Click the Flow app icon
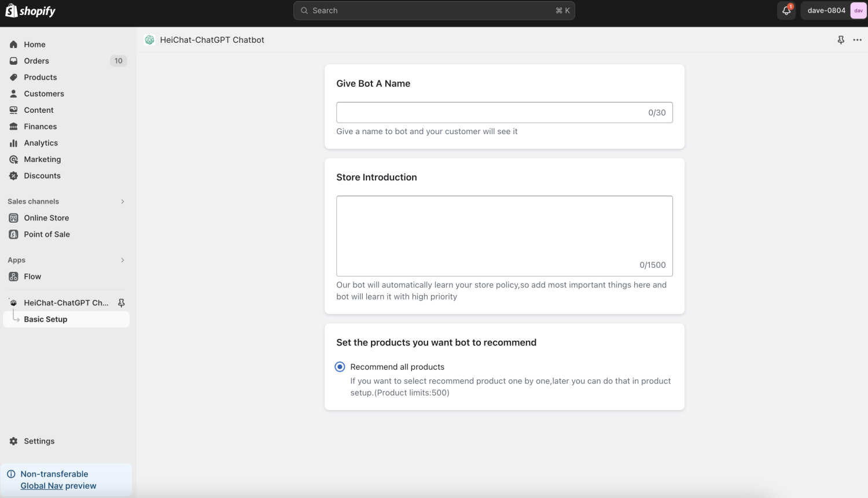The height and width of the screenshot is (498, 868). click(x=13, y=276)
